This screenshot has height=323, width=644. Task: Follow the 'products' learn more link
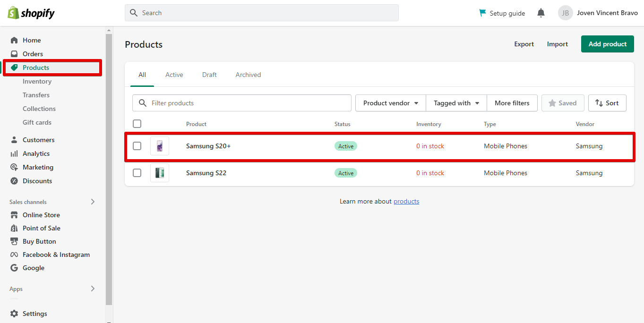(406, 201)
